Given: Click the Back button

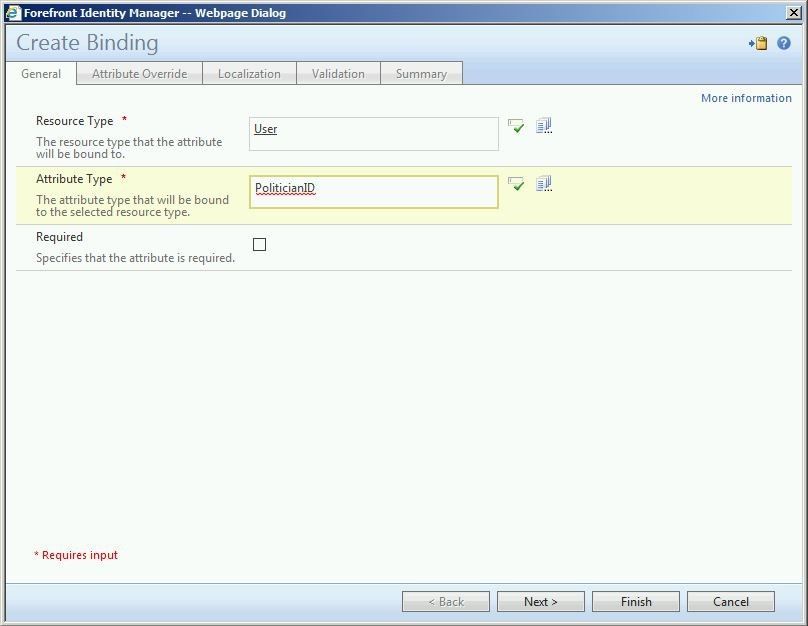Looking at the screenshot, I should click(446, 601).
